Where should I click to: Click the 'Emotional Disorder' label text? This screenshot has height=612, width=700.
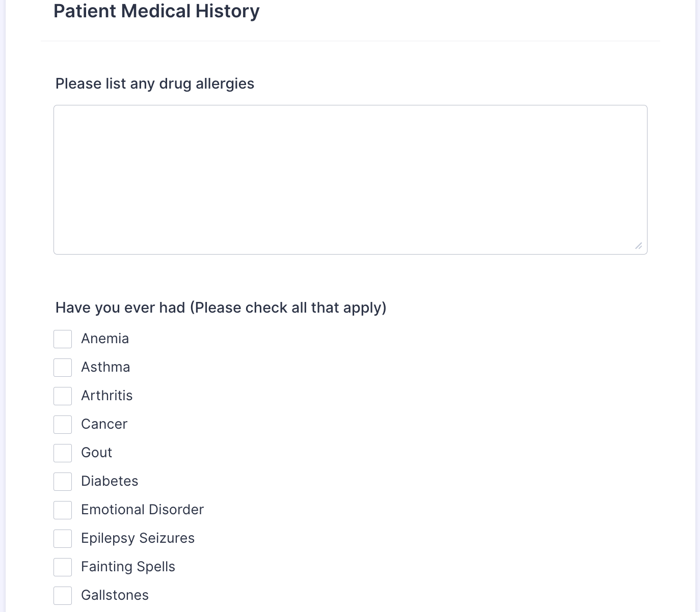pos(142,510)
